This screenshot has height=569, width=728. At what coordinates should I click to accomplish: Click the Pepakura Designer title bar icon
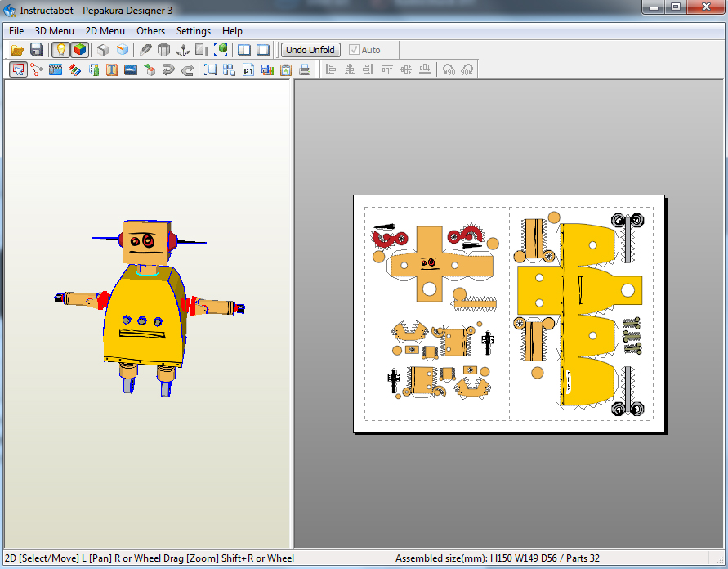[x=9, y=10]
